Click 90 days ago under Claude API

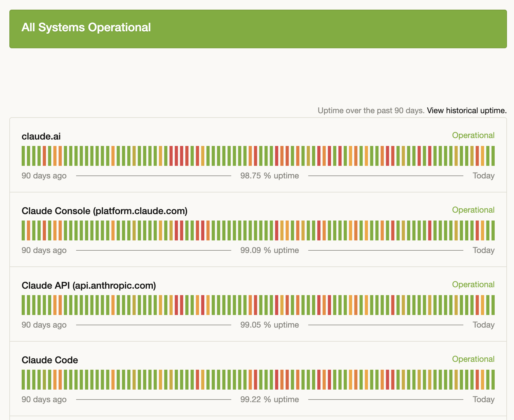coord(44,325)
